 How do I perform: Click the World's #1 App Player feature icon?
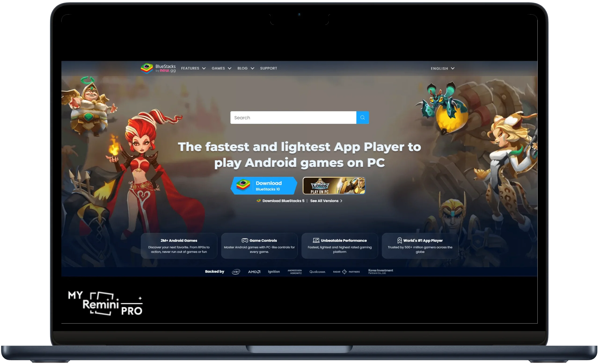coord(398,240)
